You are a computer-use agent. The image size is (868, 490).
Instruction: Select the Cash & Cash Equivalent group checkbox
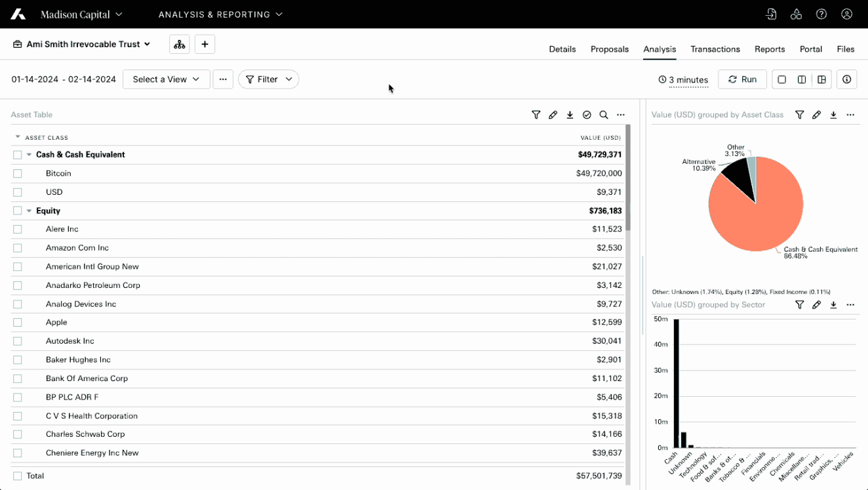[x=18, y=155]
